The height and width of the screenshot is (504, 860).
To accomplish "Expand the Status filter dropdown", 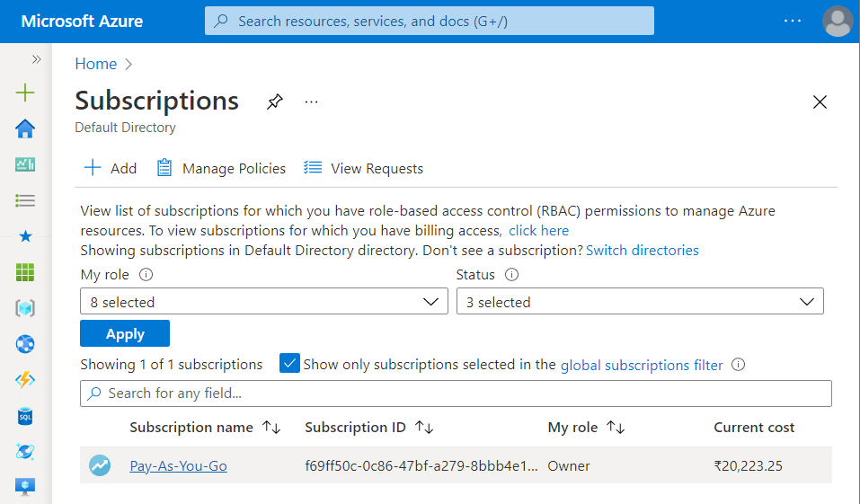I will pyautogui.click(x=640, y=302).
